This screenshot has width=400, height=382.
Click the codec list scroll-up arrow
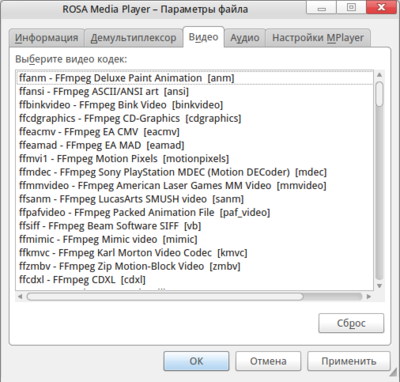click(x=379, y=75)
